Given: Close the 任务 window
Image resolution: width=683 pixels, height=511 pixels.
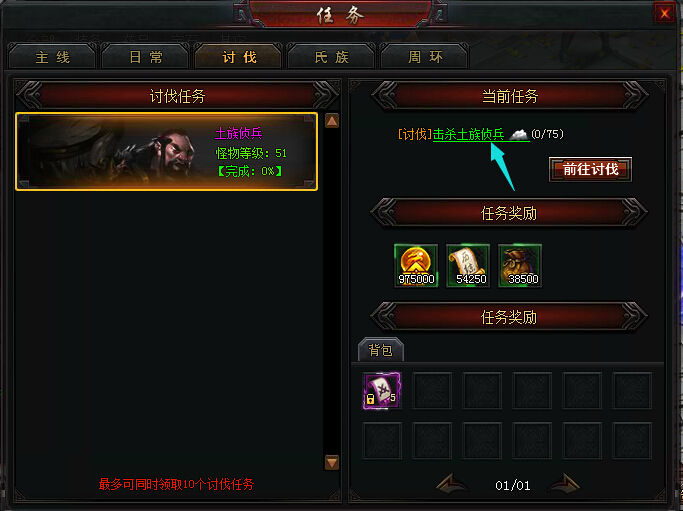Looking at the screenshot, I should (664, 14).
